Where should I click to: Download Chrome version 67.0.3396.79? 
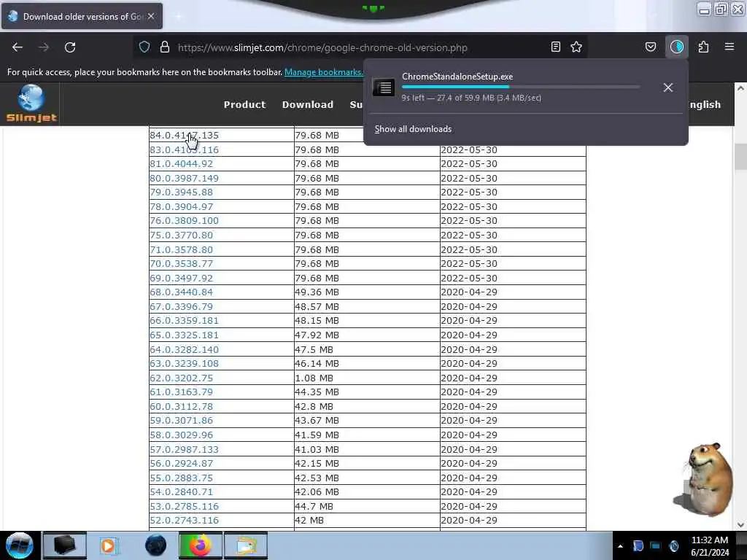coord(181,307)
